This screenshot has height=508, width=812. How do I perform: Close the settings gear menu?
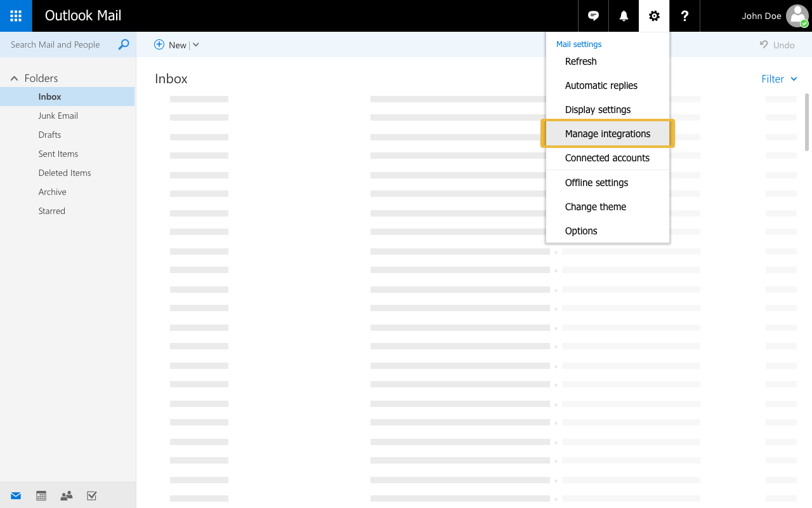654,16
